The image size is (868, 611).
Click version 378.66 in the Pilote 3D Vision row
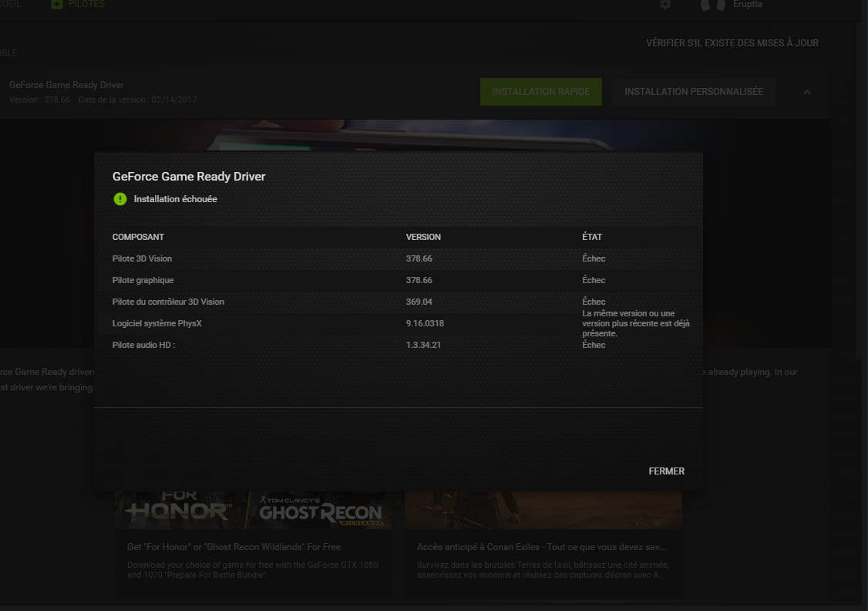[419, 258]
